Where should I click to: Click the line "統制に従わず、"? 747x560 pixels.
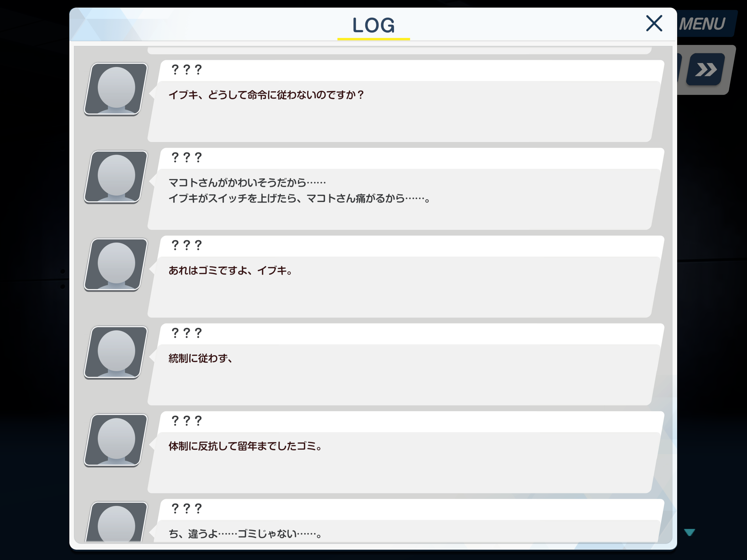201,358
